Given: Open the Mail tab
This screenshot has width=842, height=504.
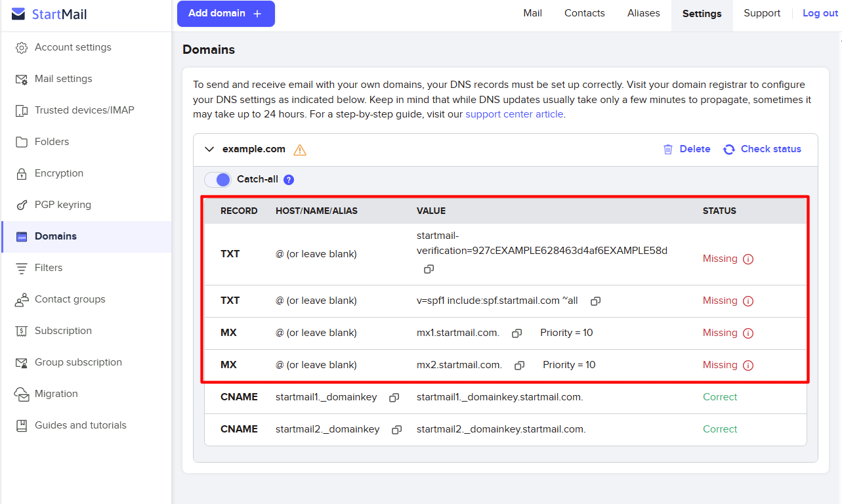Looking at the screenshot, I should 533,13.
